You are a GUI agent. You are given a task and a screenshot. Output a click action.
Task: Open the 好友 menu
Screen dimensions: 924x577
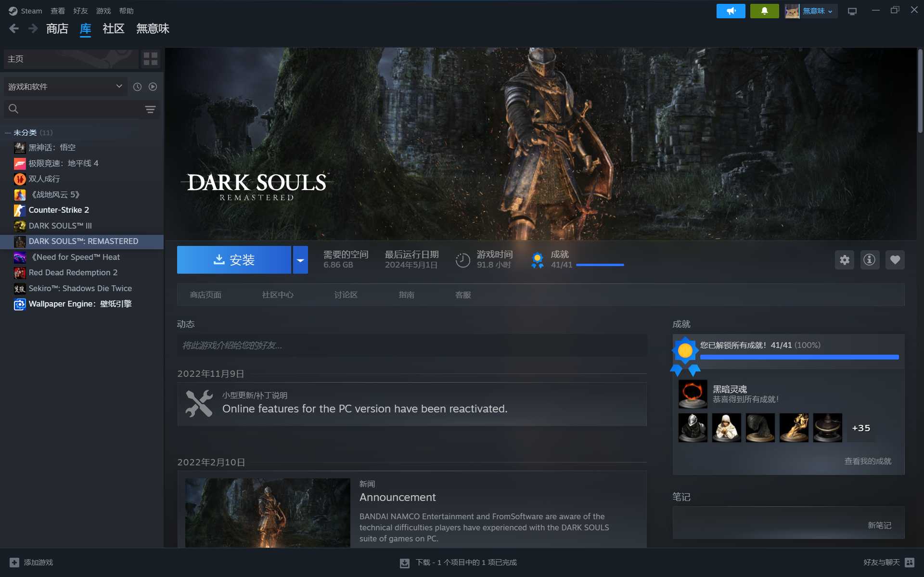click(80, 11)
